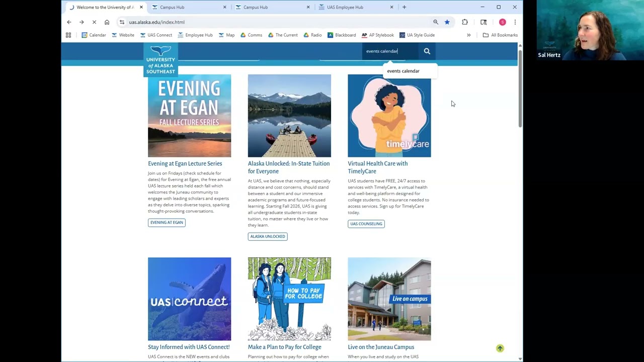Screen dimensions: 644x362
Task: Open the Extensions puzzle icon
Action: coord(465,22)
